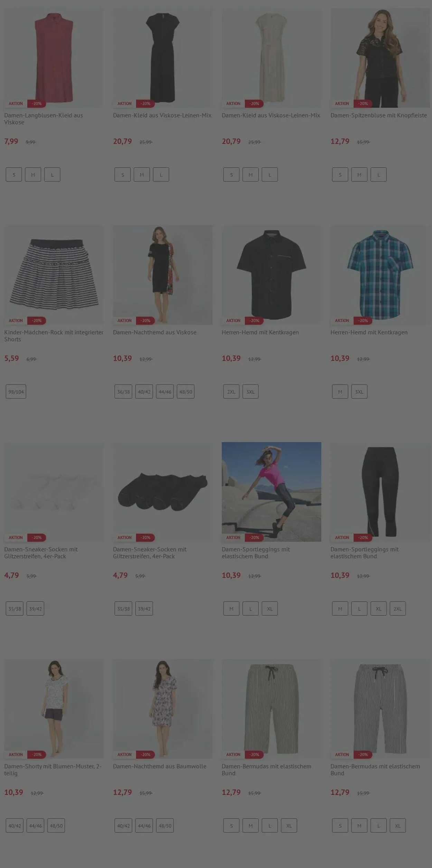Image resolution: width=432 pixels, height=868 pixels.
Task: Open the striped Kinder-Mädchen-Rock image
Action: coord(54,275)
